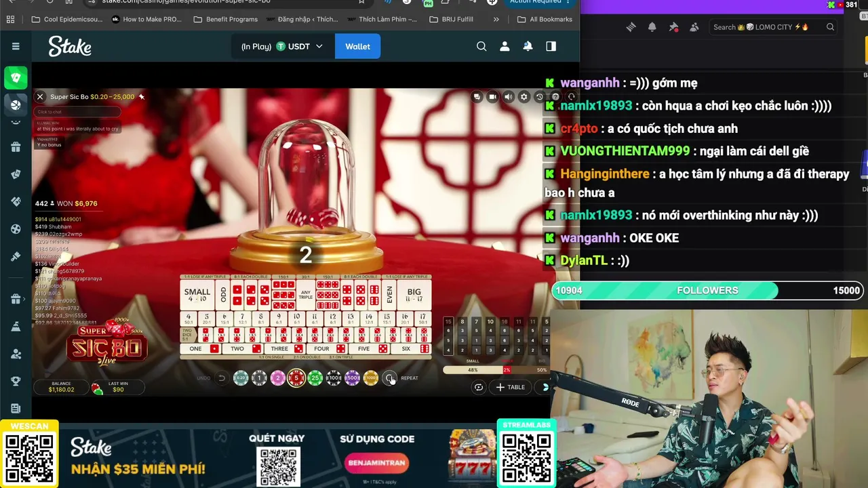Image resolution: width=868 pixels, height=488 pixels.
Task: Open the How to Make PRO... bookmark
Action: point(146,19)
